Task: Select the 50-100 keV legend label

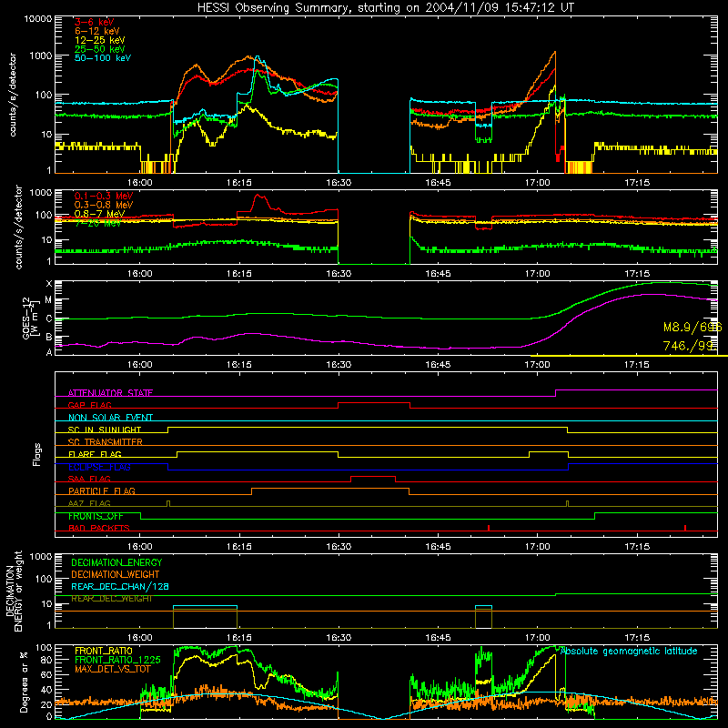Action: [x=103, y=58]
